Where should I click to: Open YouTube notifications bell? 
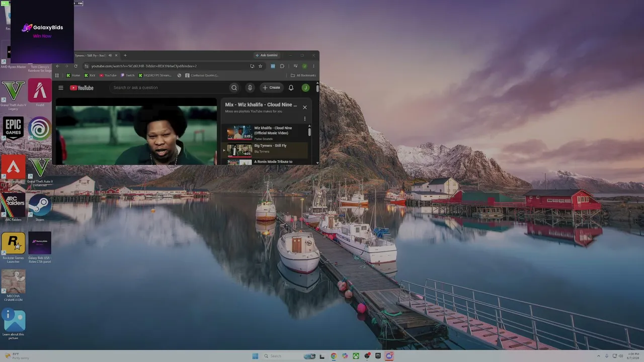(x=291, y=87)
